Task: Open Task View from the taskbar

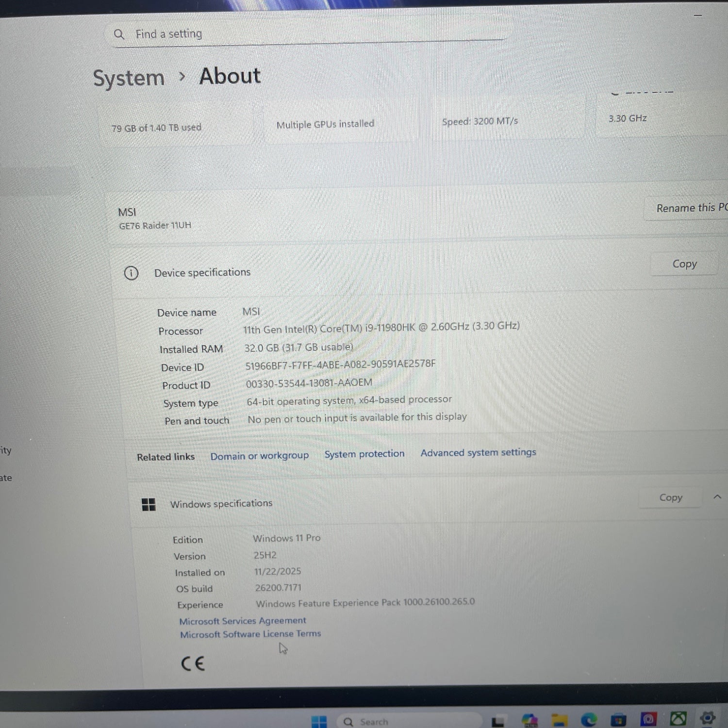Action: click(498, 722)
